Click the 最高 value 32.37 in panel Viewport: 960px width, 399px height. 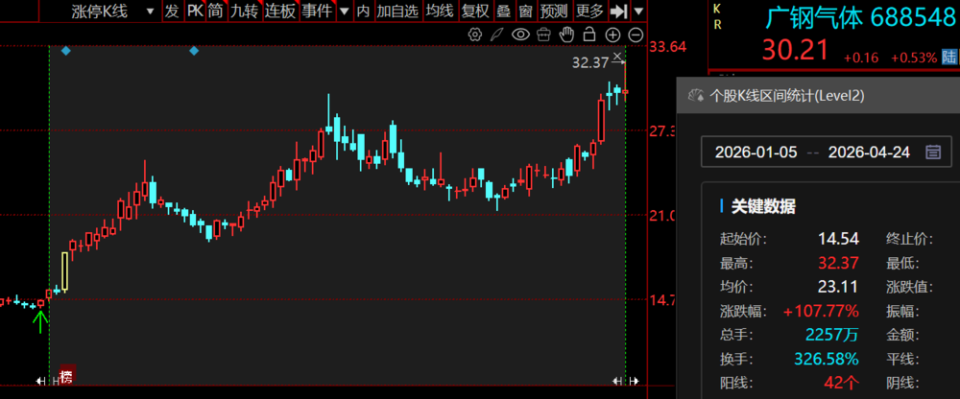(839, 263)
